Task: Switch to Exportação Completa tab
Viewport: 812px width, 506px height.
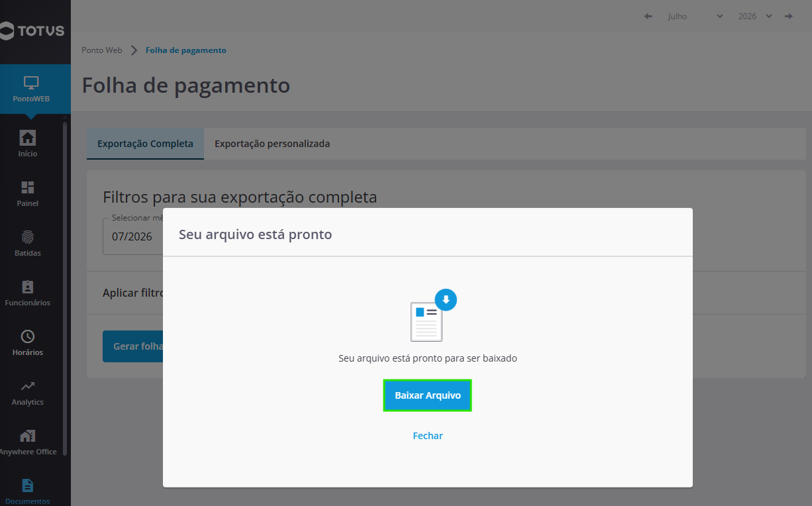Action: [x=145, y=144]
